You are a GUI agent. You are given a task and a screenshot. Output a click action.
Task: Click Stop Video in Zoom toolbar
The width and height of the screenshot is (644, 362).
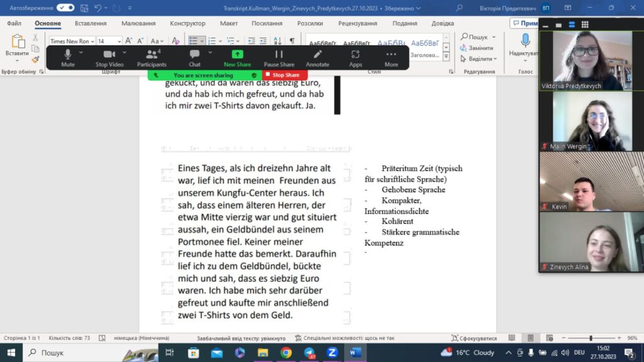pyautogui.click(x=109, y=57)
